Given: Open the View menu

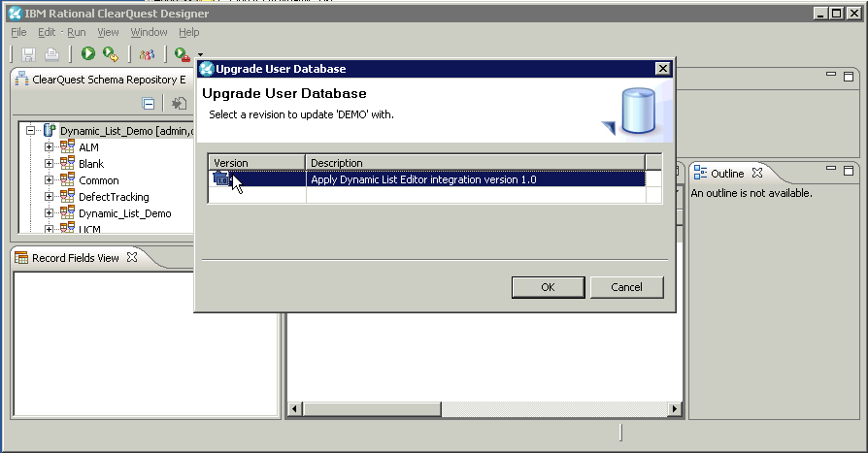Looking at the screenshot, I should [x=108, y=32].
